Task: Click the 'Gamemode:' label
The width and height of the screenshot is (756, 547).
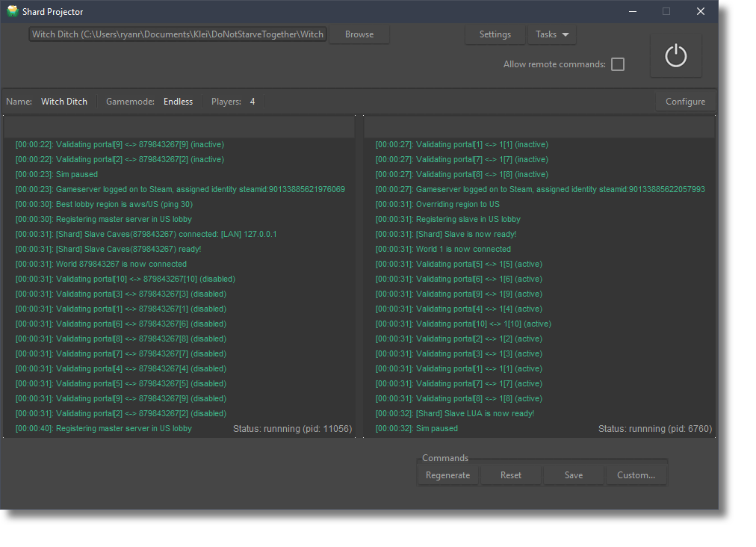Action: [130, 102]
